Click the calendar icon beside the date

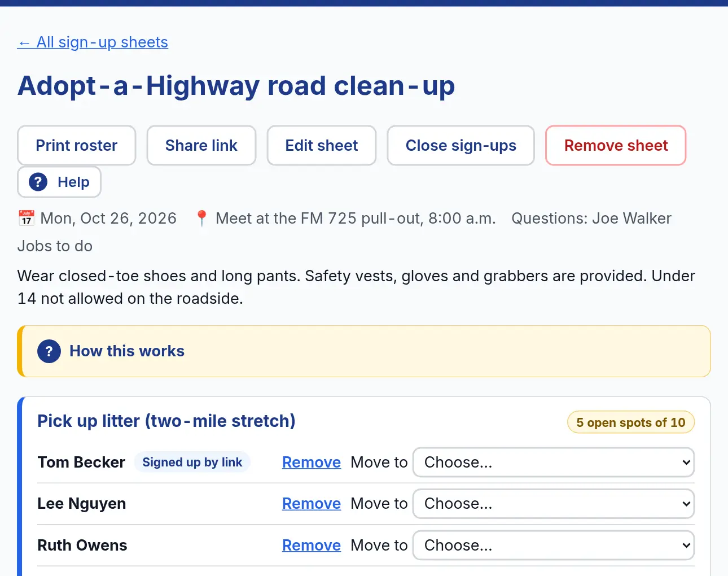pos(26,218)
